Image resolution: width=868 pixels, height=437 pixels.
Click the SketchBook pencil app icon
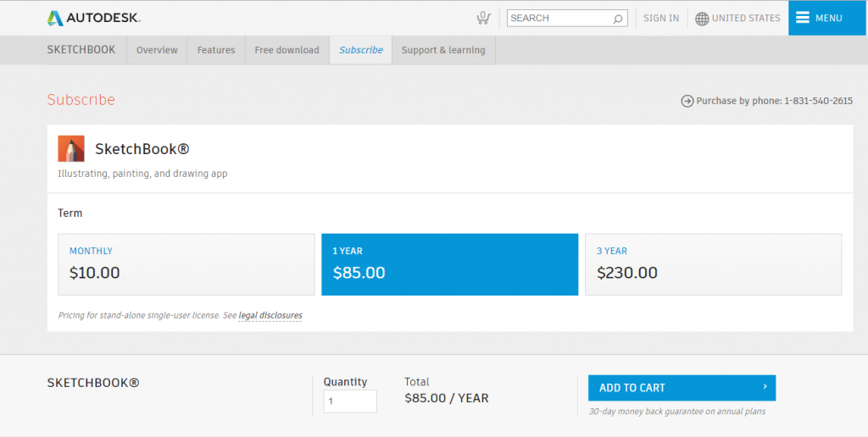coord(71,149)
